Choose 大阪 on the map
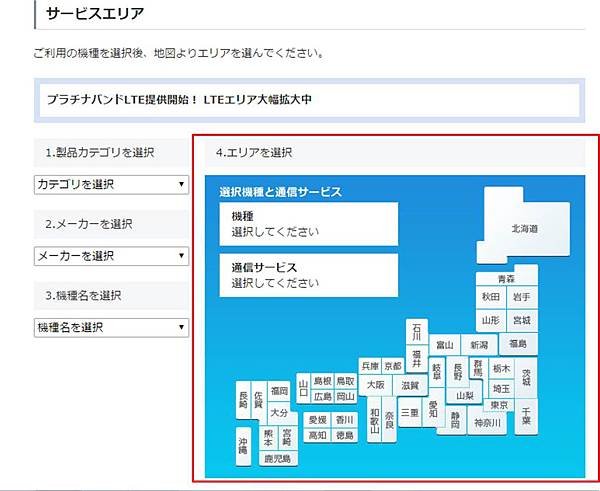 [x=375, y=385]
